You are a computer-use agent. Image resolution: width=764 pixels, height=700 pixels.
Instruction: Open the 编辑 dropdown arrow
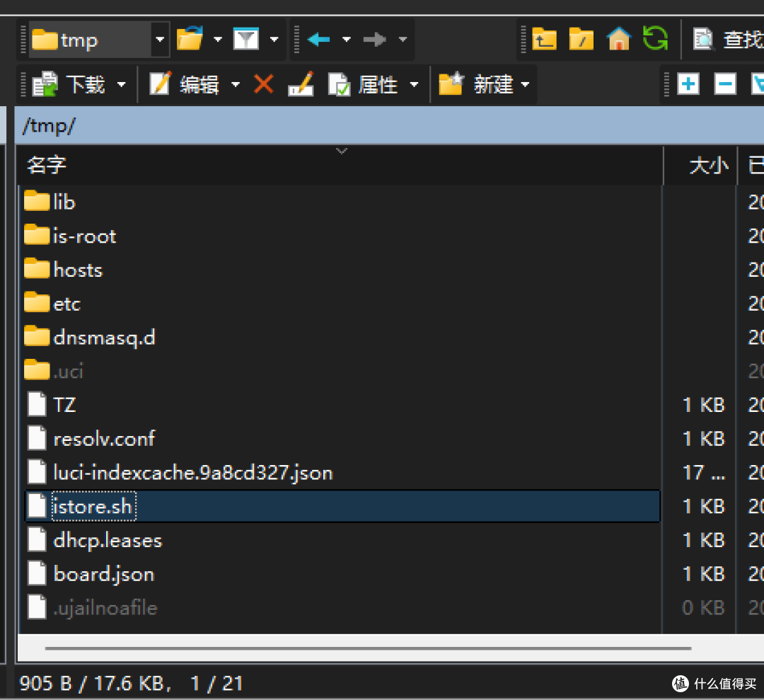pos(236,86)
